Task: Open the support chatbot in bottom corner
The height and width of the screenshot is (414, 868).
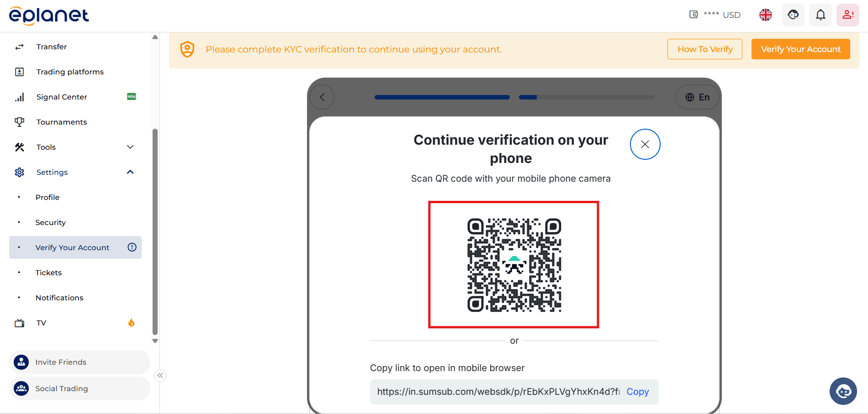Action: click(x=843, y=391)
